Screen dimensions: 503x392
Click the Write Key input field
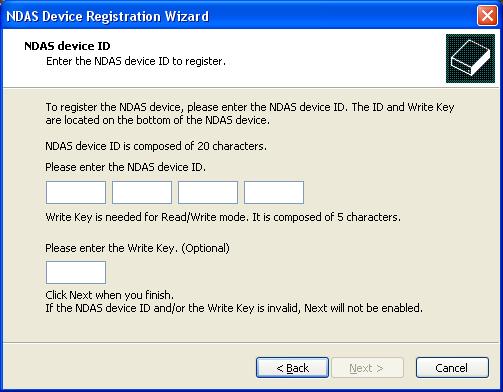tap(76, 272)
